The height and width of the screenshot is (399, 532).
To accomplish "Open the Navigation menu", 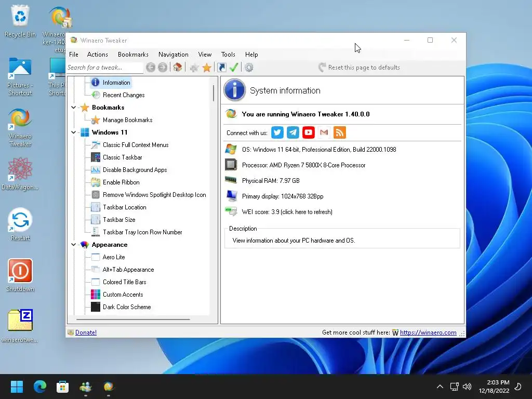I will [174, 54].
